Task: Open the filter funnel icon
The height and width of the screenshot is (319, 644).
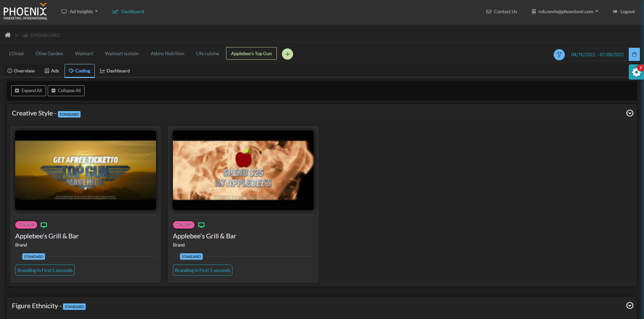Action: tap(559, 55)
